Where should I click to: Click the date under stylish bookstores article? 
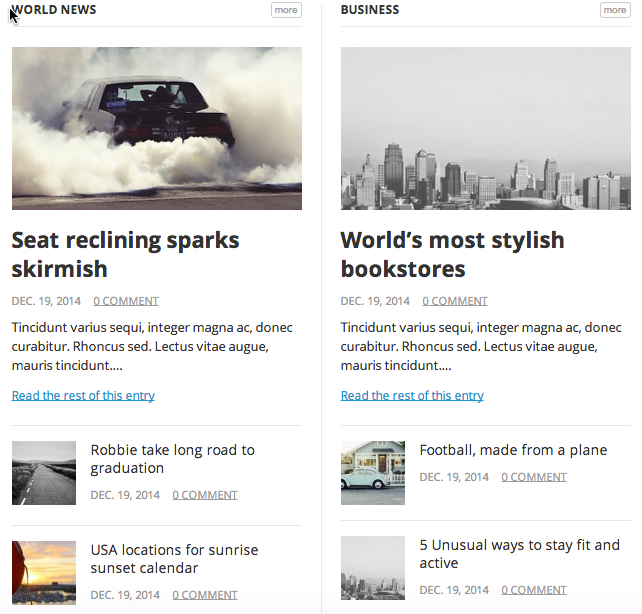[x=375, y=301]
